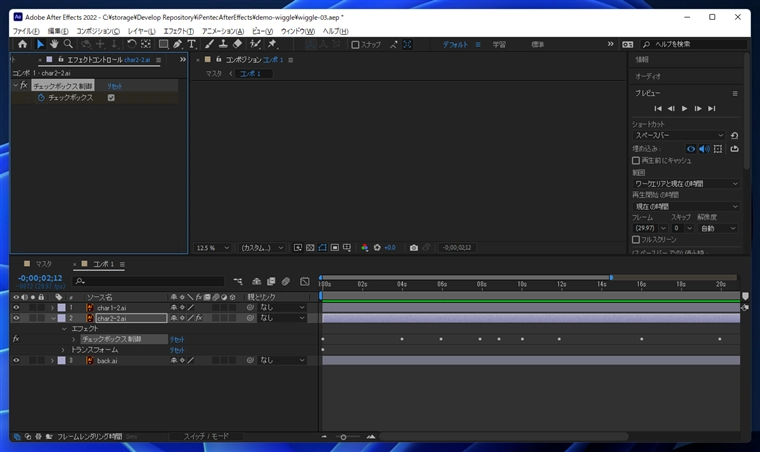
Task: Play the preview with the play button
Action: [x=684, y=109]
